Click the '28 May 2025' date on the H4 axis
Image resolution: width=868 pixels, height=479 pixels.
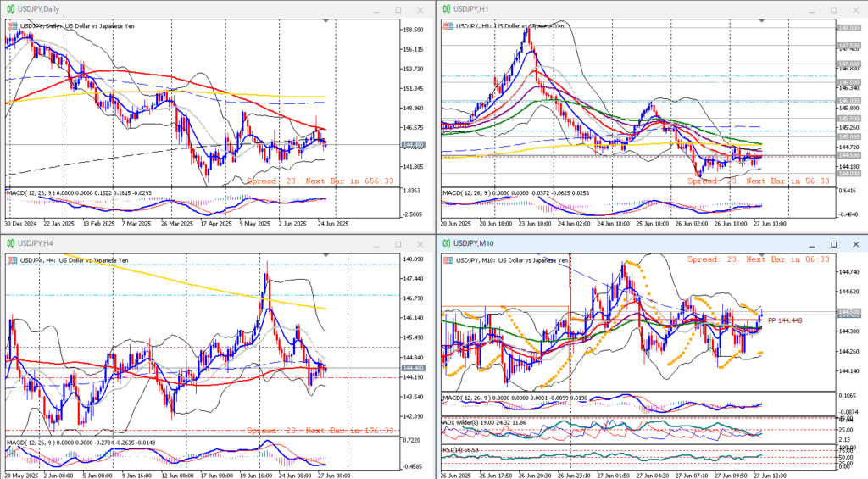pos(19,476)
